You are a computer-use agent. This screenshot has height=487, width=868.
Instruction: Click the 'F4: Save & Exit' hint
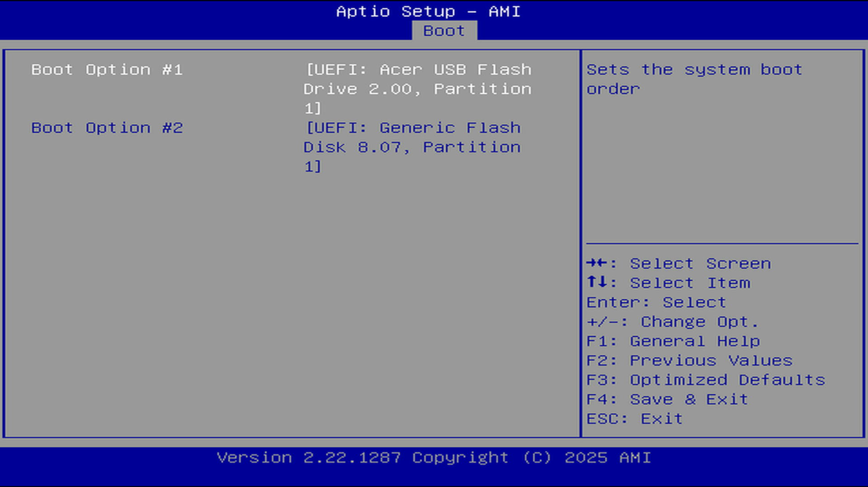[x=667, y=399]
